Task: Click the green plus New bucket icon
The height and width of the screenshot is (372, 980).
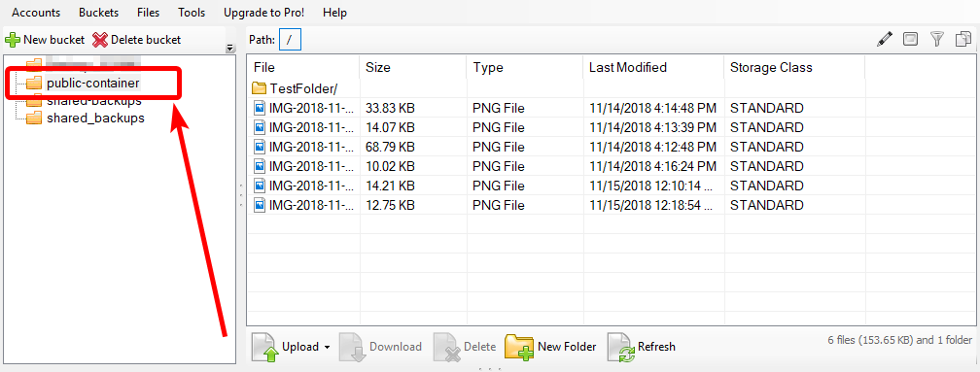Action: 13,40
